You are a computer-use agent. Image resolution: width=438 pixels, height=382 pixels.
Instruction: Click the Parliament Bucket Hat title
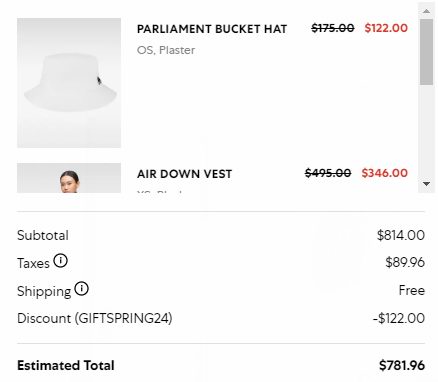coord(212,29)
